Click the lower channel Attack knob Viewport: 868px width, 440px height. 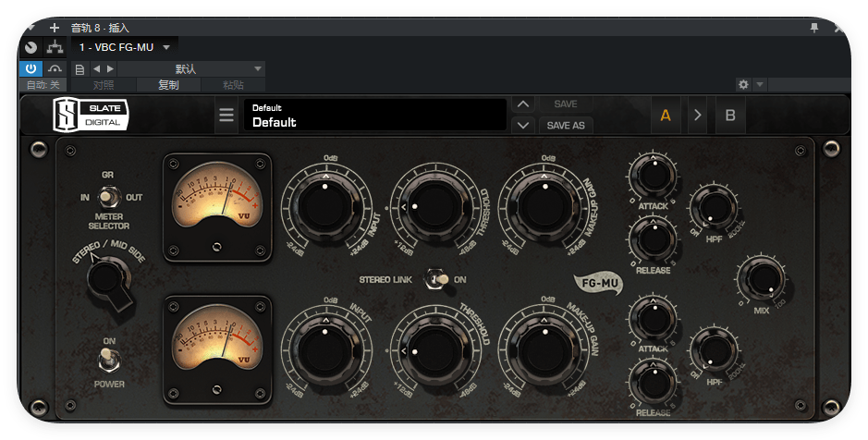point(653,318)
